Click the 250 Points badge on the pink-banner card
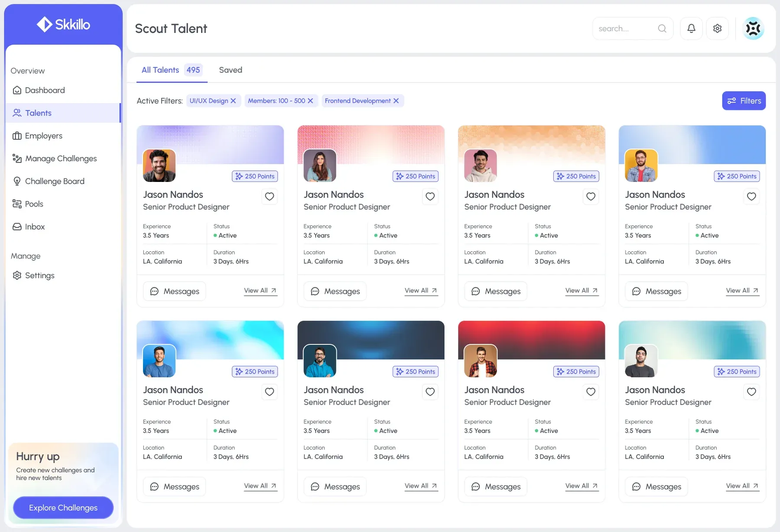 click(x=416, y=176)
